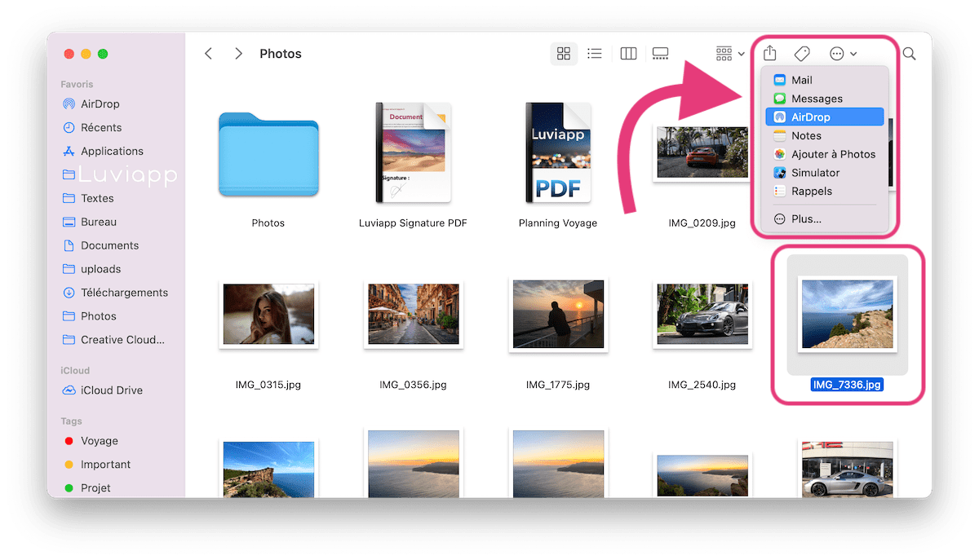Open Bureau in the sidebar

coord(116,223)
